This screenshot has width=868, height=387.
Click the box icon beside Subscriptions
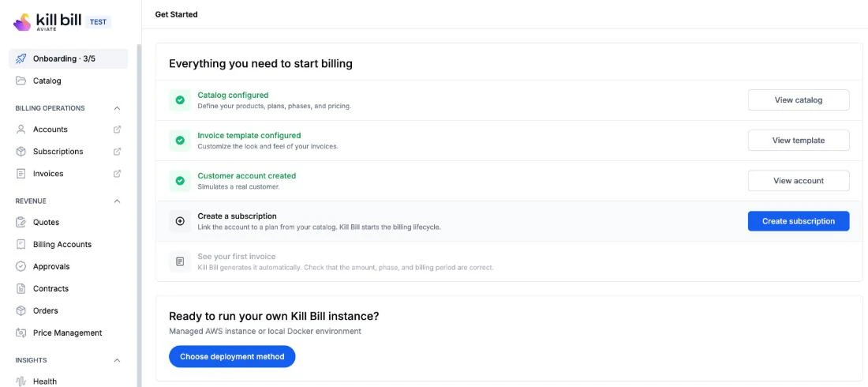click(21, 152)
